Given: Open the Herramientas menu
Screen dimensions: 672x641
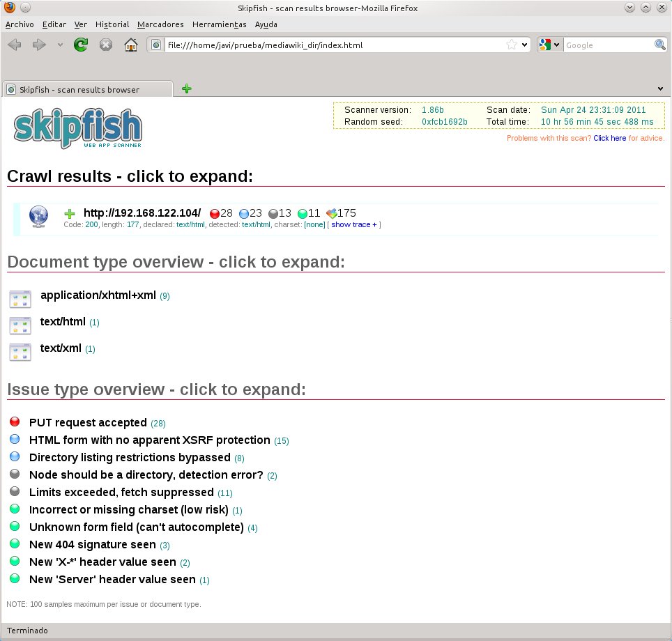Looking at the screenshot, I should point(219,24).
